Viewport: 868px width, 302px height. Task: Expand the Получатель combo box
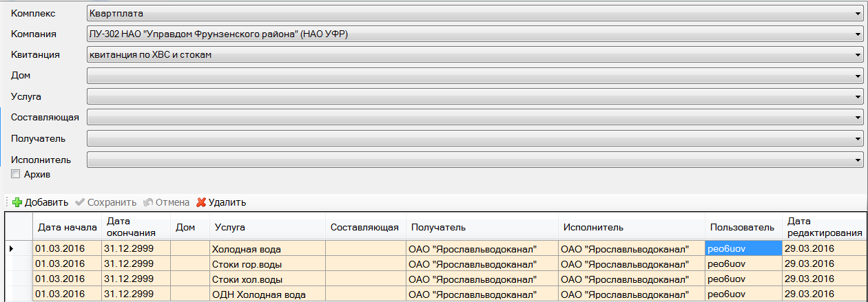point(858,139)
